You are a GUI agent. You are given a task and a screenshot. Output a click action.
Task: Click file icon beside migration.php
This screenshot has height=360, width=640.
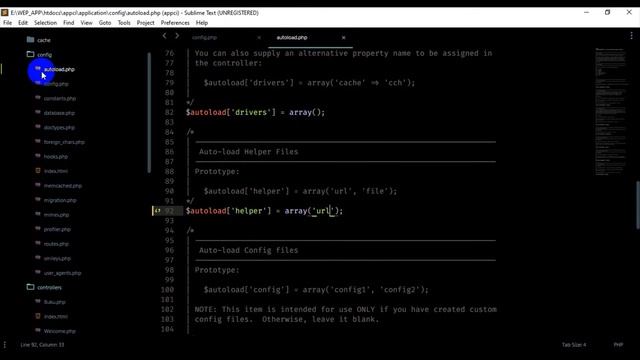point(38,200)
